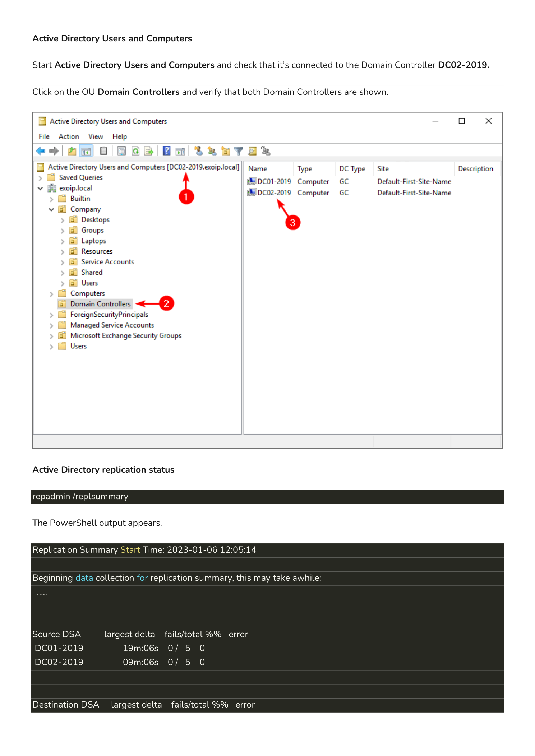Select the DC01-2019 list row name
535x756 pixels.
(274, 182)
